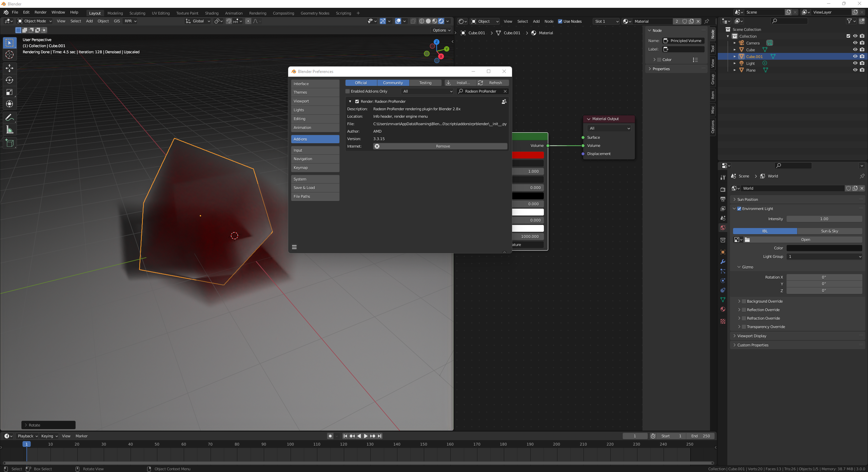Choose the Add Cube tool
The width and height of the screenshot is (868, 472).
(9, 143)
